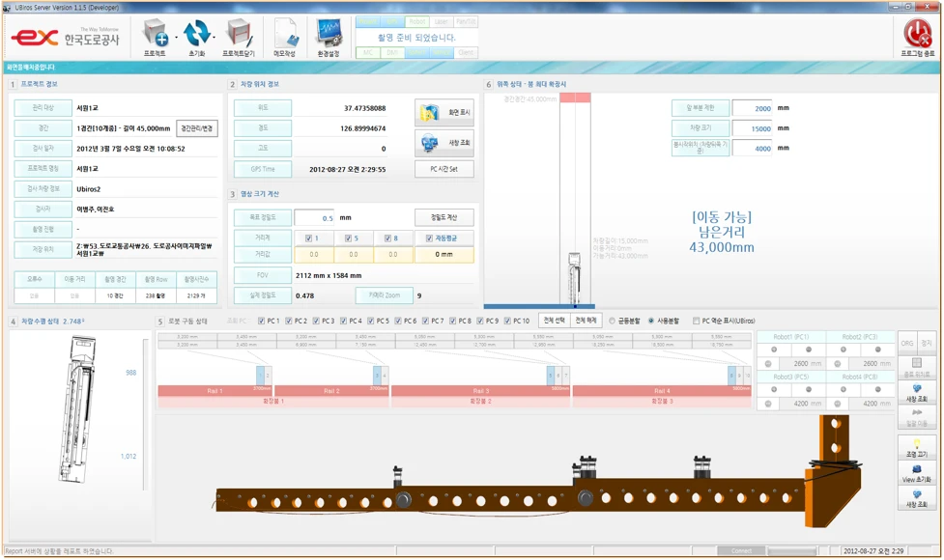This screenshot has width=944, height=560.
Task: Uncheck distance meter 1 checkbox
Action: [x=309, y=238]
